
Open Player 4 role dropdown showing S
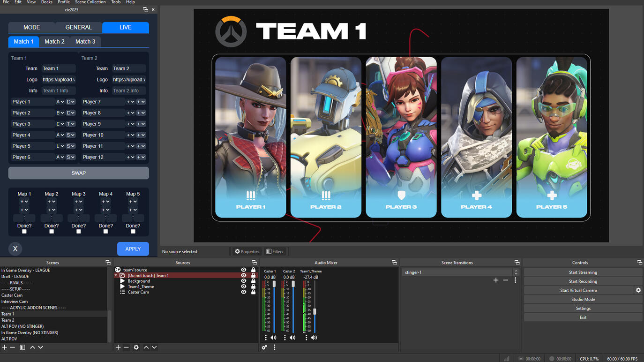(x=71, y=135)
